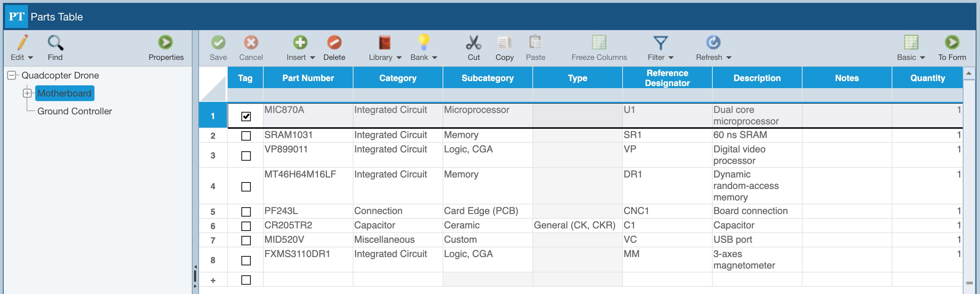Expand the Motherboard tree node
The height and width of the screenshot is (294, 980).
(x=27, y=93)
